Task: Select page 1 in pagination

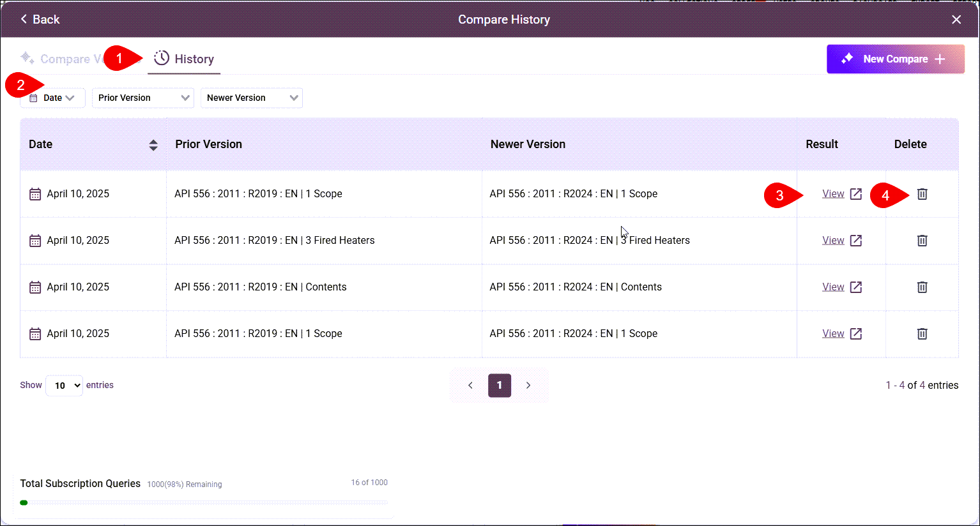Action: coord(500,386)
